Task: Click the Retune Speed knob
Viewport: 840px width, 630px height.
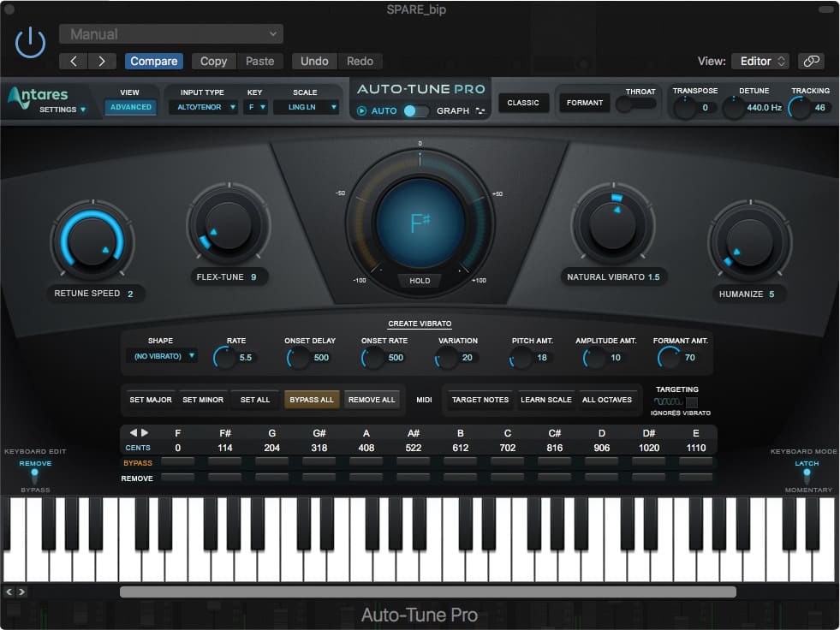Action: click(92, 240)
